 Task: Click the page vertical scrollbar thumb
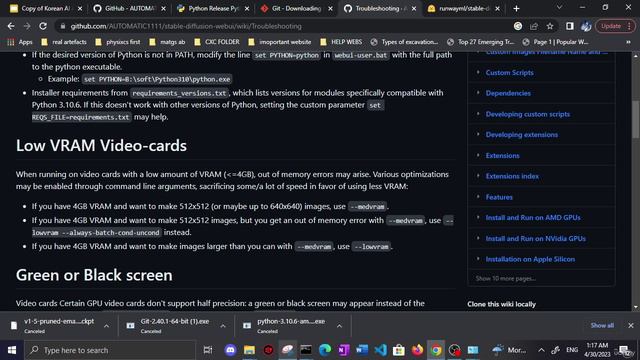(636, 119)
